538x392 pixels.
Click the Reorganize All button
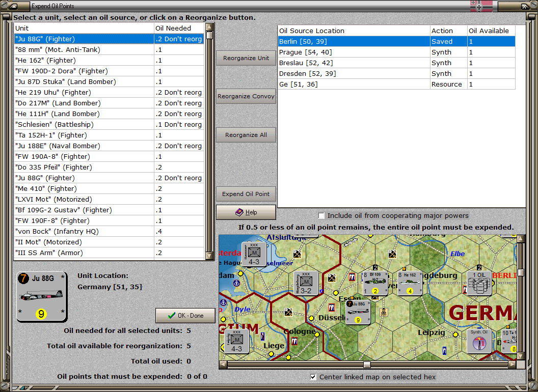246,135
